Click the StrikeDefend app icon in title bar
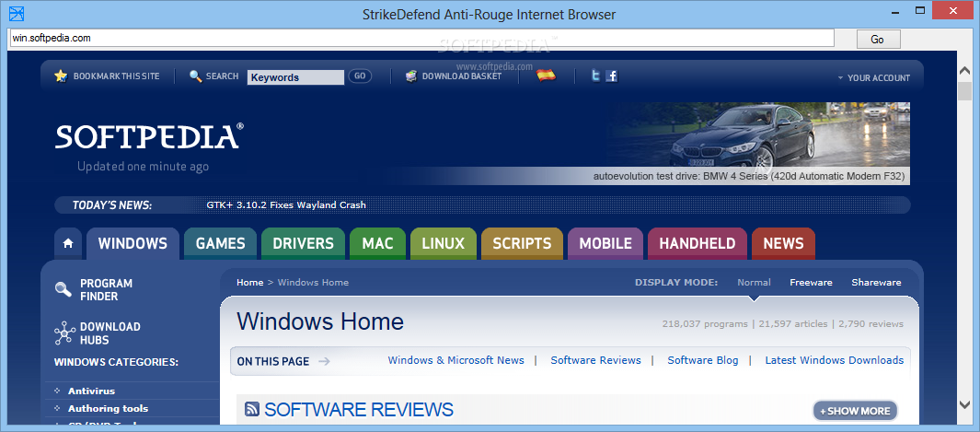This screenshot has height=432, width=980. click(17, 13)
